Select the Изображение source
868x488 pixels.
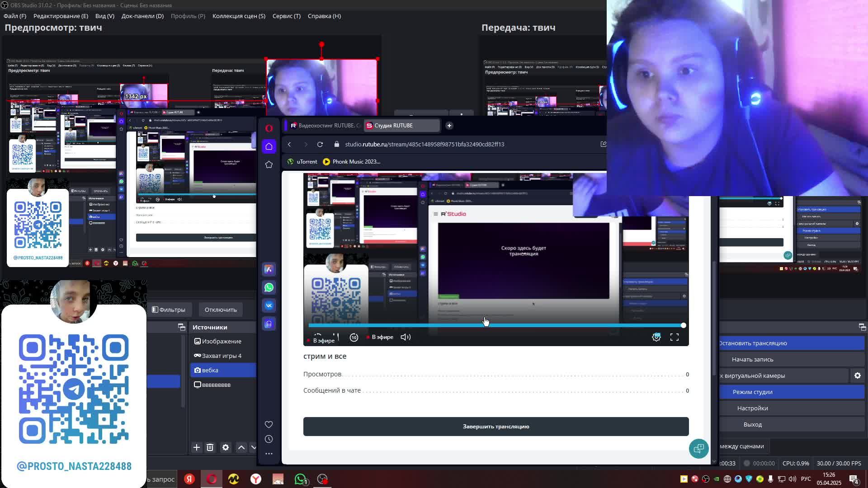coord(223,341)
